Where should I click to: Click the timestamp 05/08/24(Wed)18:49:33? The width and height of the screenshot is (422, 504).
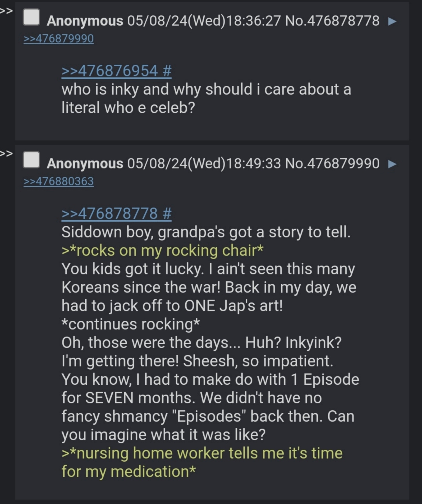[204, 164]
